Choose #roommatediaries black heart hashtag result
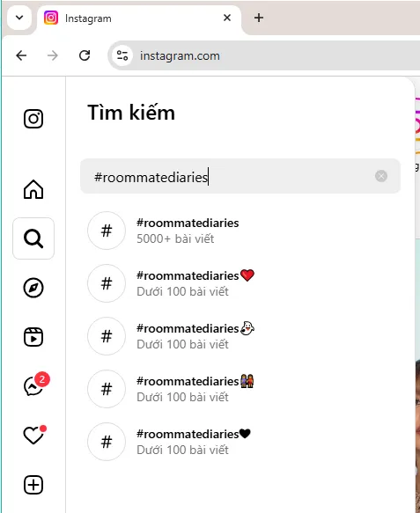The image size is (420, 513). coord(240,442)
